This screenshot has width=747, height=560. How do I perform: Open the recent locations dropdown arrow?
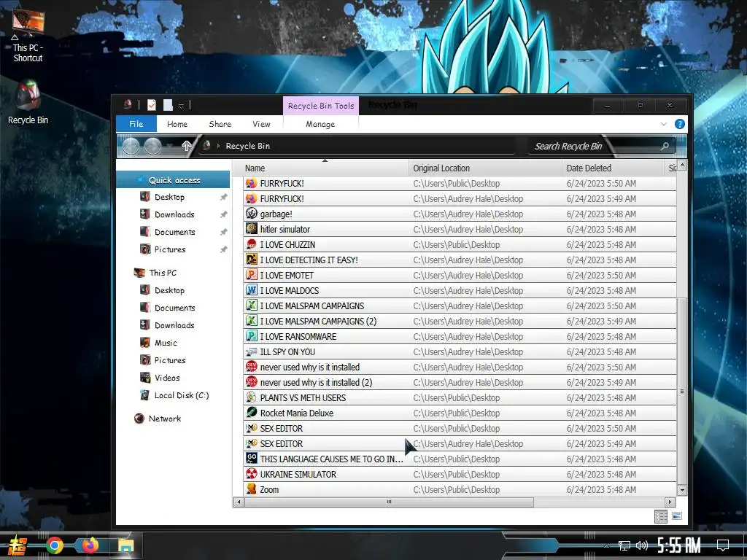(169, 146)
